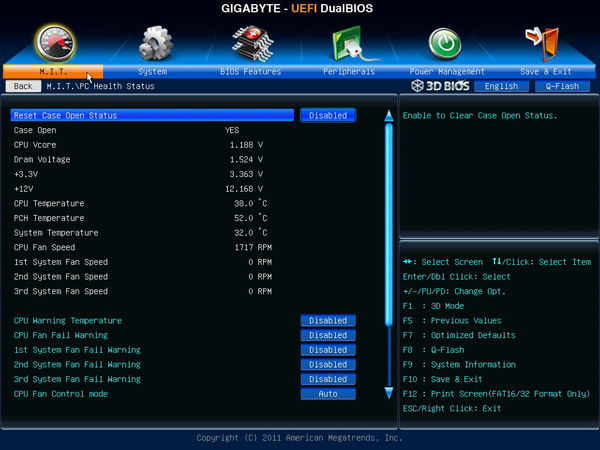Open the System tab
The width and height of the screenshot is (600, 450).
(152, 72)
